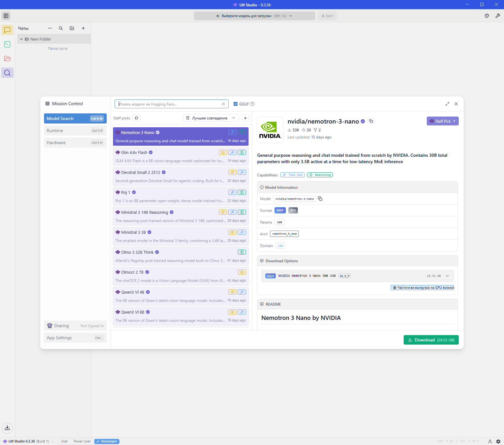Image resolution: width=504 pixels, height=445 pixels.
Task: Open My Models folder sidebar icon
Action: coord(7,59)
